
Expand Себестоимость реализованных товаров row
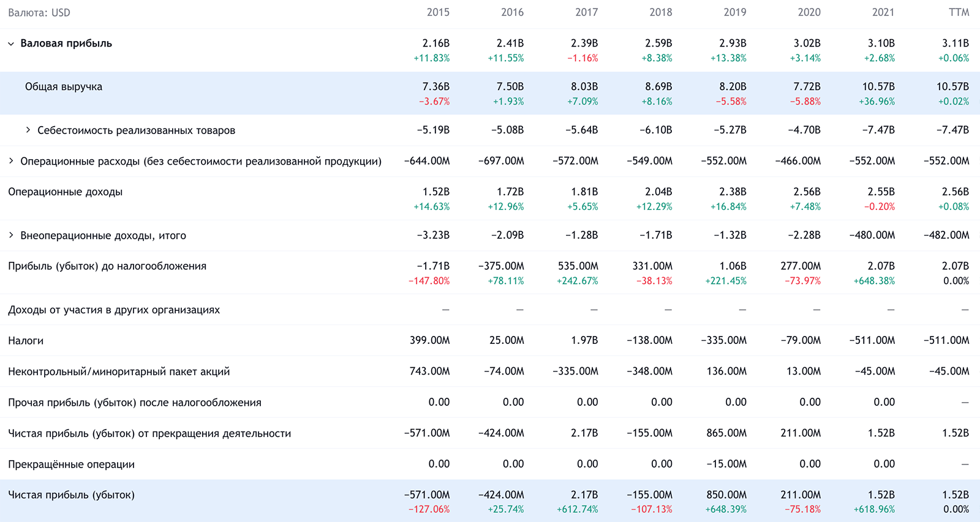[28, 130]
